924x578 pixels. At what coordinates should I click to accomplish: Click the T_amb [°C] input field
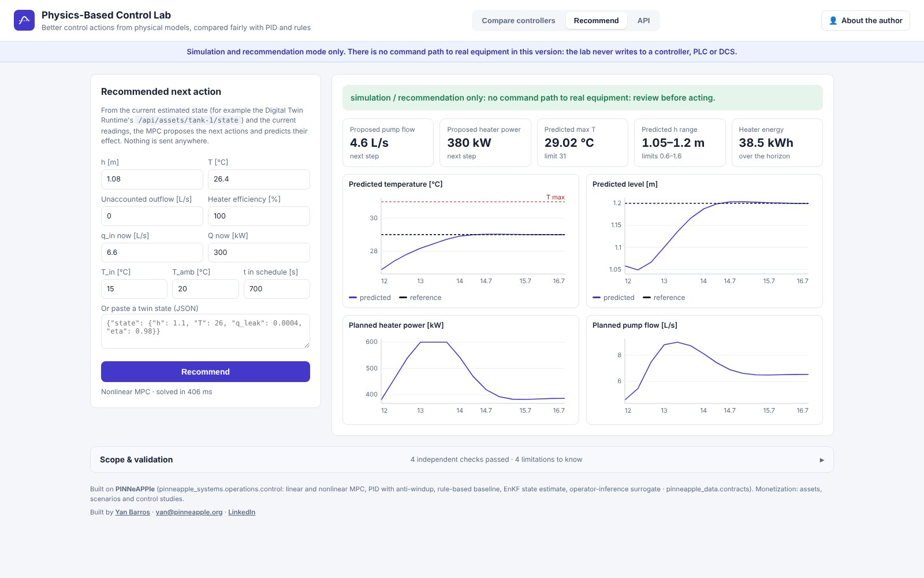pos(205,289)
